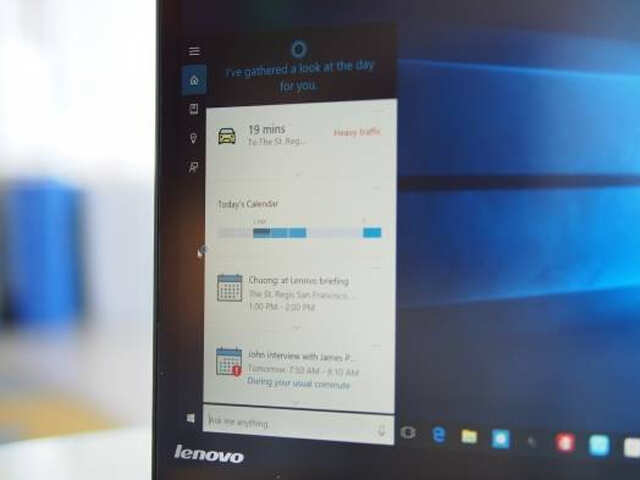Open the location pin icon in Cortana sidebar

coord(194,138)
